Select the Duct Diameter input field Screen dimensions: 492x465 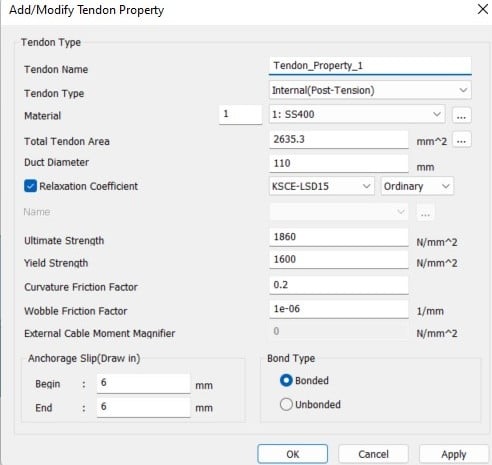click(x=339, y=163)
